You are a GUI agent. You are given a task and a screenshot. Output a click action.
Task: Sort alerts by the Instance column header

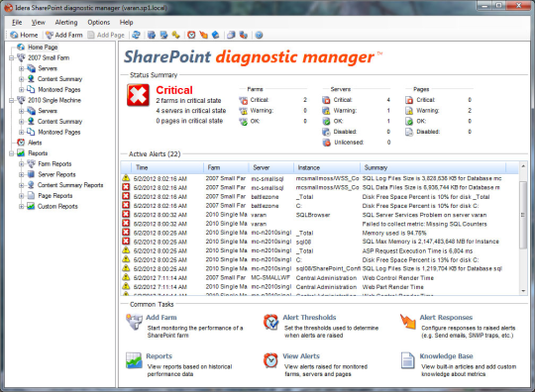point(327,167)
